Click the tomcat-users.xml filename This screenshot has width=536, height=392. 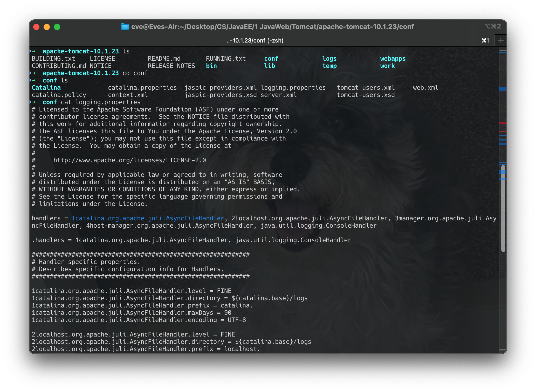366,88
